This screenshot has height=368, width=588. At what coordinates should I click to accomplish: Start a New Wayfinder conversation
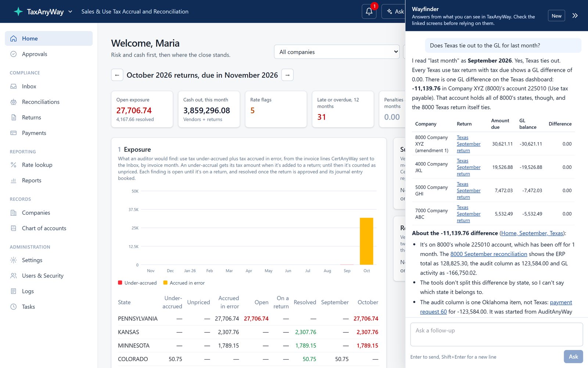[556, 16]
